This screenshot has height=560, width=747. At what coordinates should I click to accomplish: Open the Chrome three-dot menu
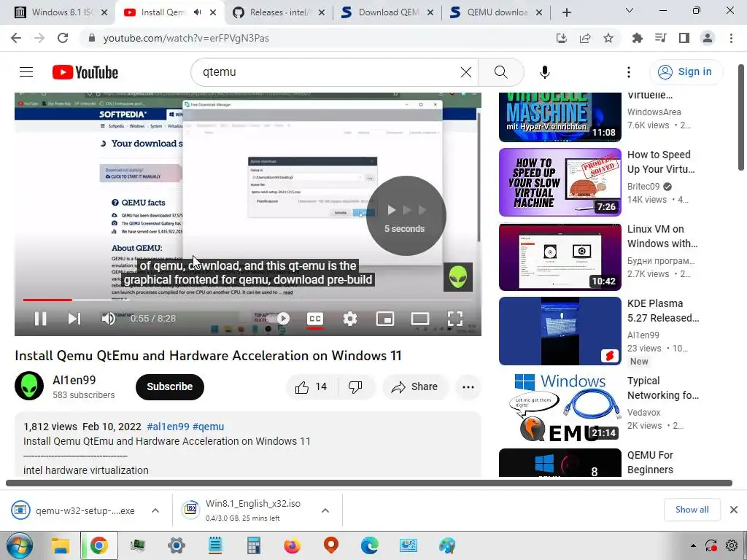coord(731,38)
